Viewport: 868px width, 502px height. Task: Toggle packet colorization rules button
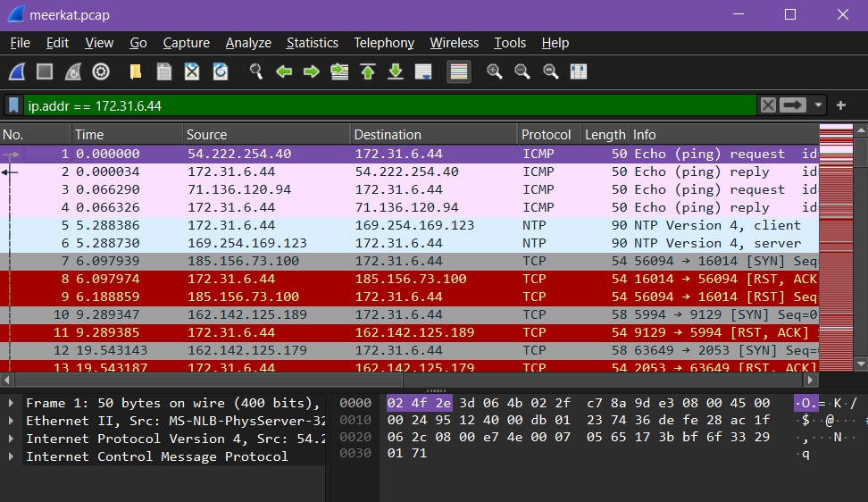tap(459, 71)
